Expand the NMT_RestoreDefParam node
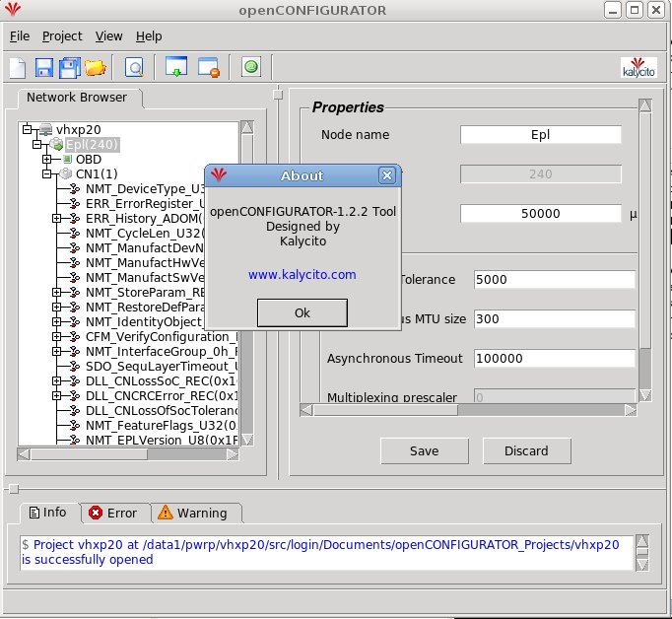The height and width of the screenshot is (619, 672). tap(56, 307)
